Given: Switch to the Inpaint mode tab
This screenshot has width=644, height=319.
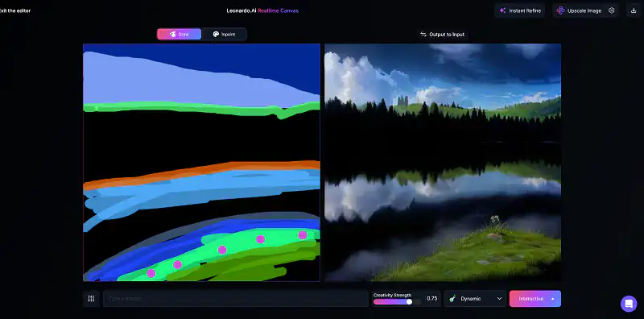Looking at the screenshot, I should tap(224, 34).
